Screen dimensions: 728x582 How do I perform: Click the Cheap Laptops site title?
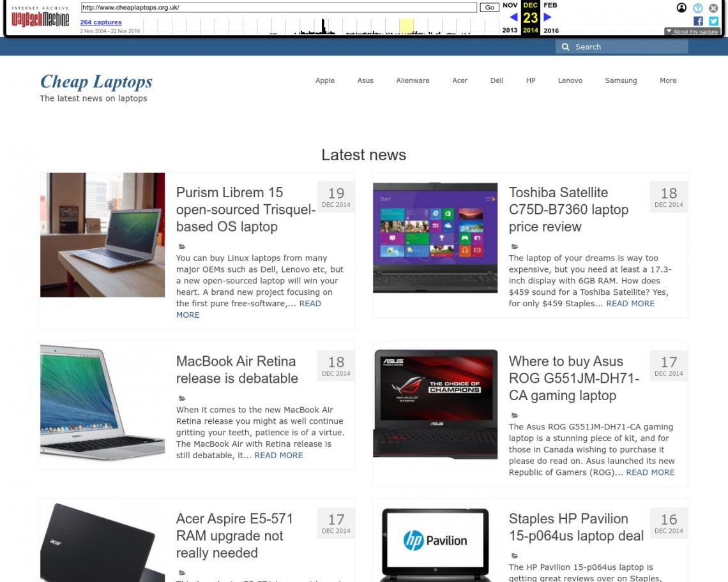click(x=96, y=81)
